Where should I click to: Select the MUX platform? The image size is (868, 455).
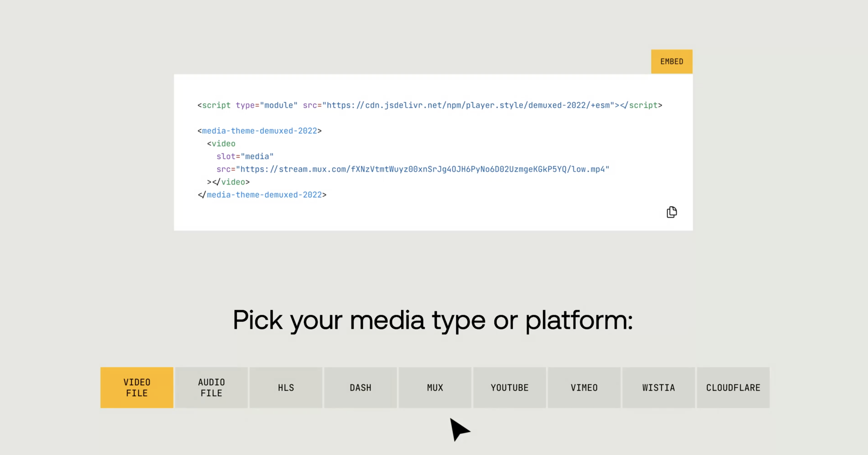click(435, 388)
